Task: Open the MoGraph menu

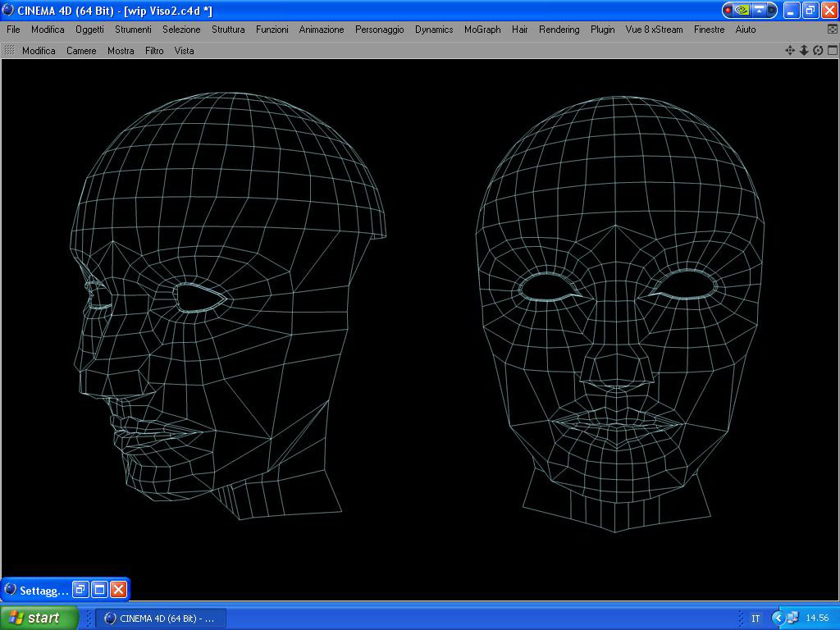Action: tap(482, 30)
